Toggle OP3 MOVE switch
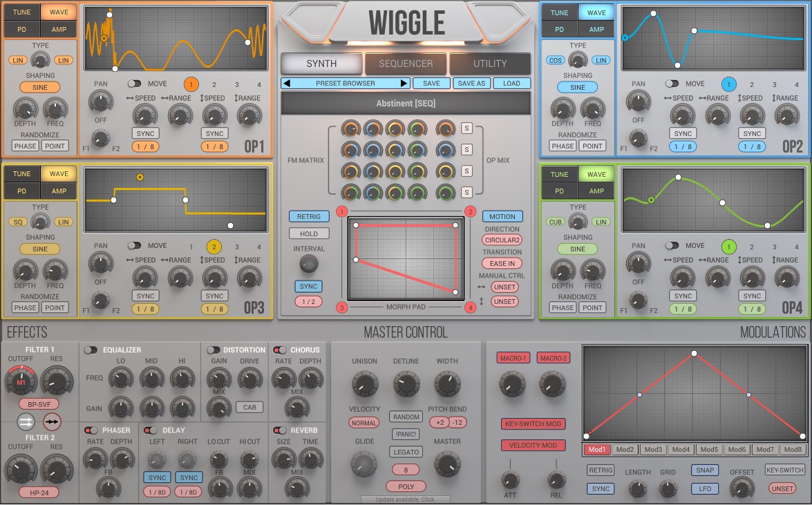Viewport: 812px width, 505px height. (x=134, y=245)
